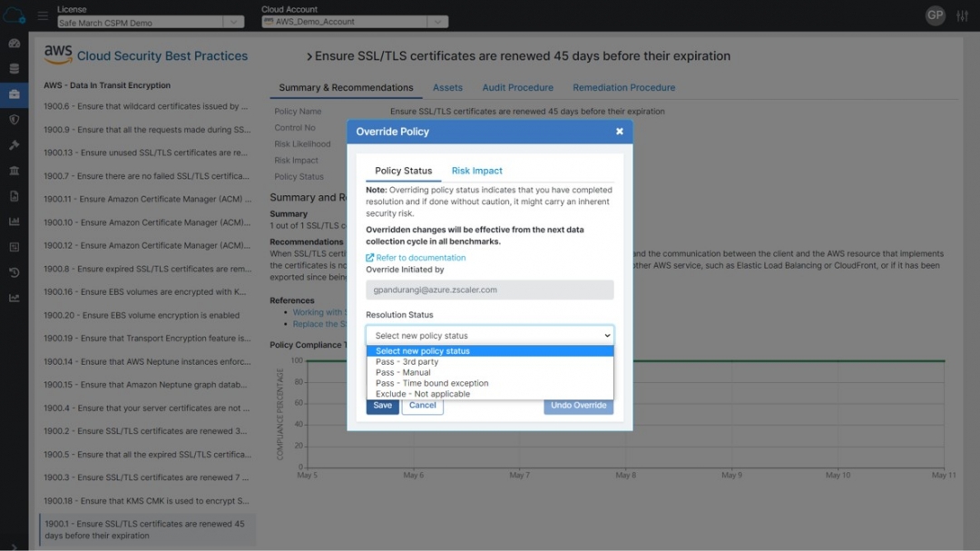Click the database stack sidebar icon
This screenshot has height=551, width=980.
pyautogui.click(x=14, y=68)
